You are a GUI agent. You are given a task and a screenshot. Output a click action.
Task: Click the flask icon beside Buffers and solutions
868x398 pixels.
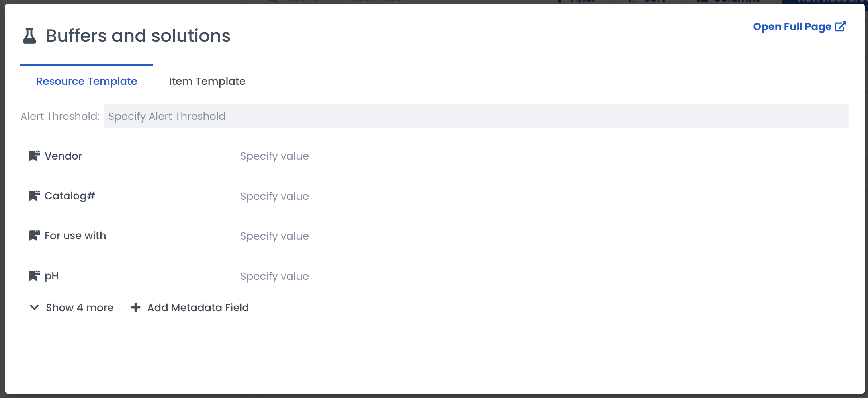(29, 36)
